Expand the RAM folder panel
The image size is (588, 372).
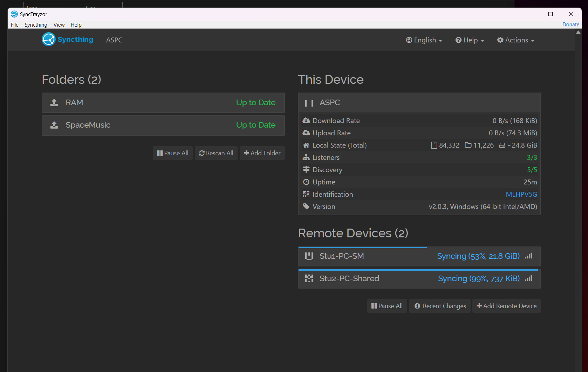[163, 103]
